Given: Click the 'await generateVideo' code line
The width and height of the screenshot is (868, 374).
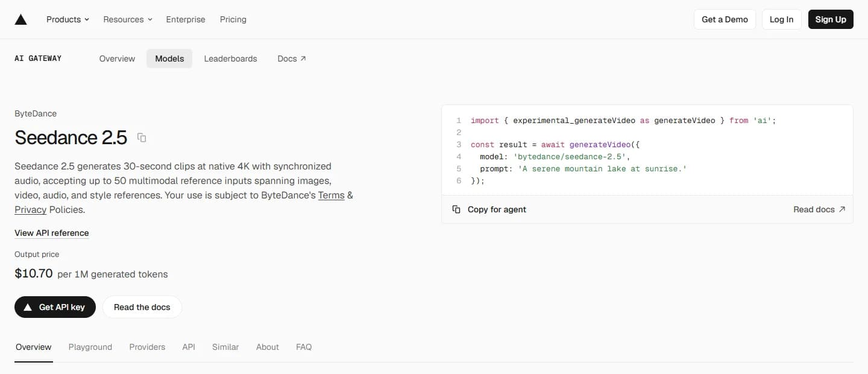Looking at the screenshot, I should click(x=555, y=145).
